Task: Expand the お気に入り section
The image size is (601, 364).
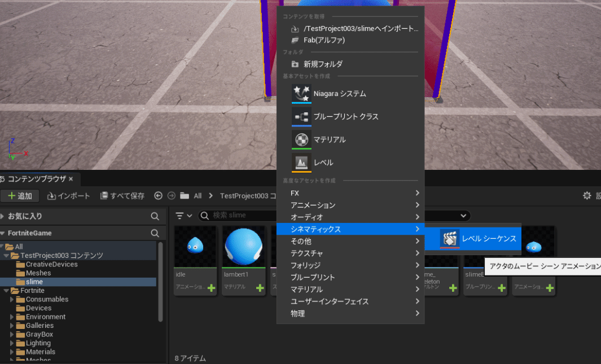Action: point(3,216)
